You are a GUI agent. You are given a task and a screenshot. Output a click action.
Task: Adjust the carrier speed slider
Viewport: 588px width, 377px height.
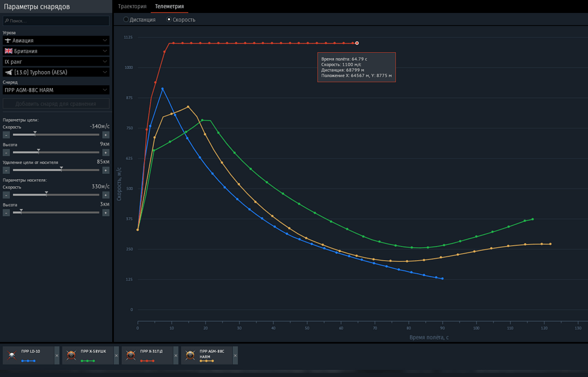(56, 195)
